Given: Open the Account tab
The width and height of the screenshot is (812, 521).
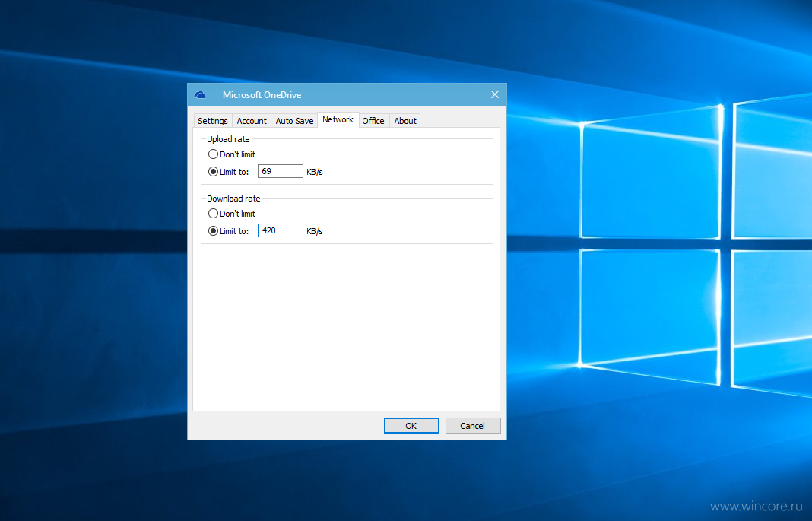Looking at the screenshot, I should [x=252, y=121].
